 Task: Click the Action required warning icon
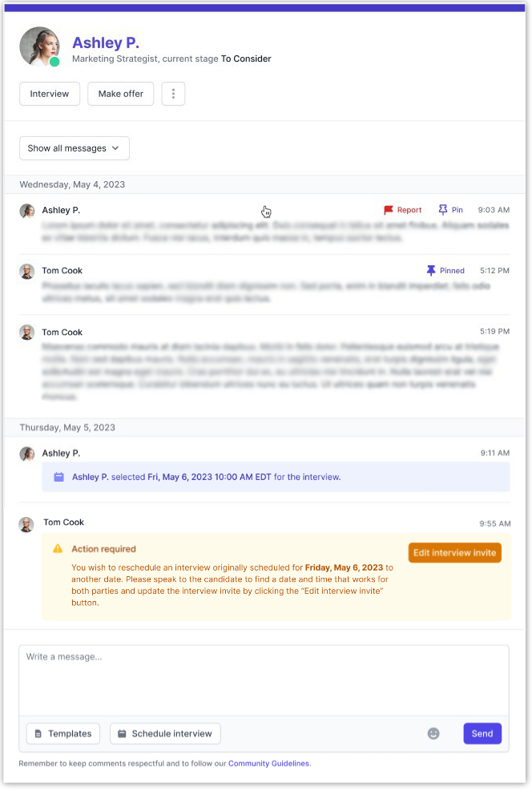coord(58,549)
